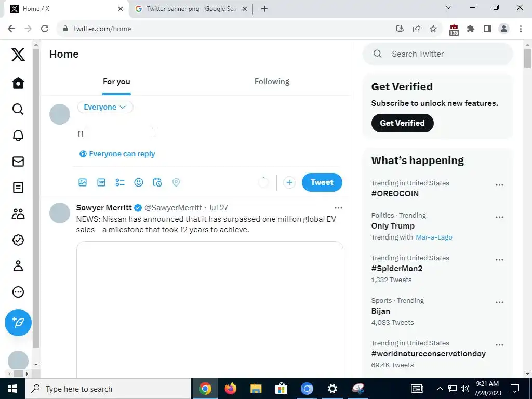The image size is (532, 399).
Task: Open More circle ellipsis in sidebar
Action: [18, 292]
